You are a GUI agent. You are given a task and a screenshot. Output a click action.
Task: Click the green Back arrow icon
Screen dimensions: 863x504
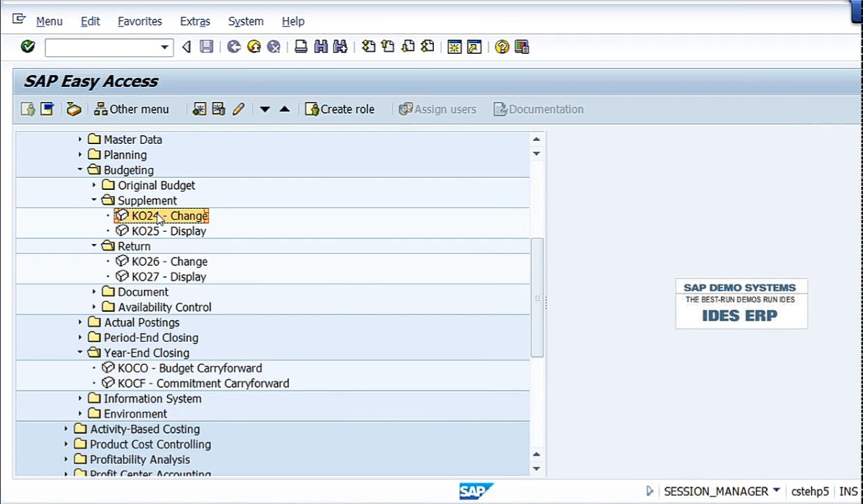pos(234,47)
